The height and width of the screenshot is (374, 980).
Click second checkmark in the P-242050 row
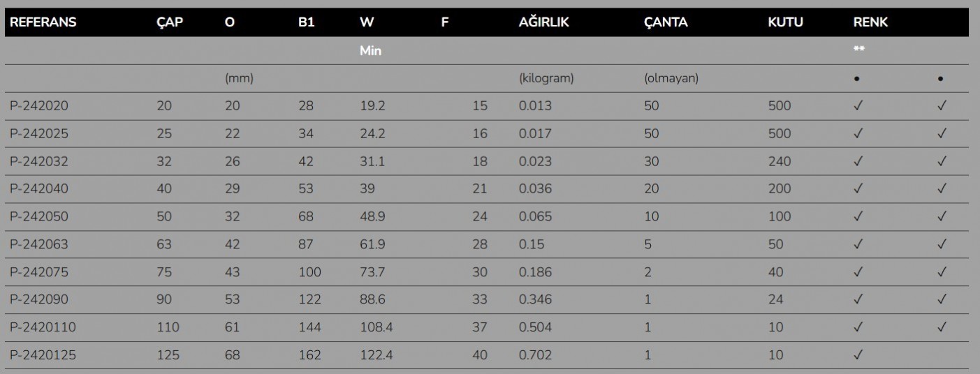tap(941, 217)
